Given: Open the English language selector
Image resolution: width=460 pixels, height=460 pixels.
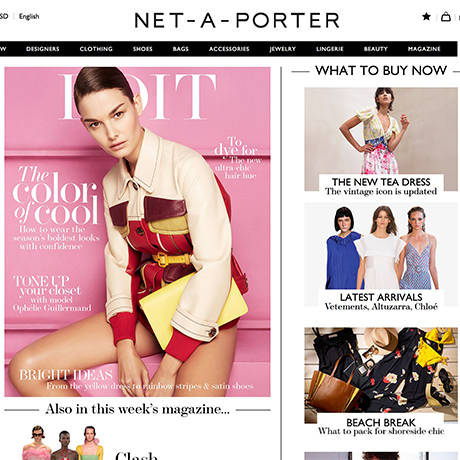Looking at the screenshot, I should (x=29, y=16).
